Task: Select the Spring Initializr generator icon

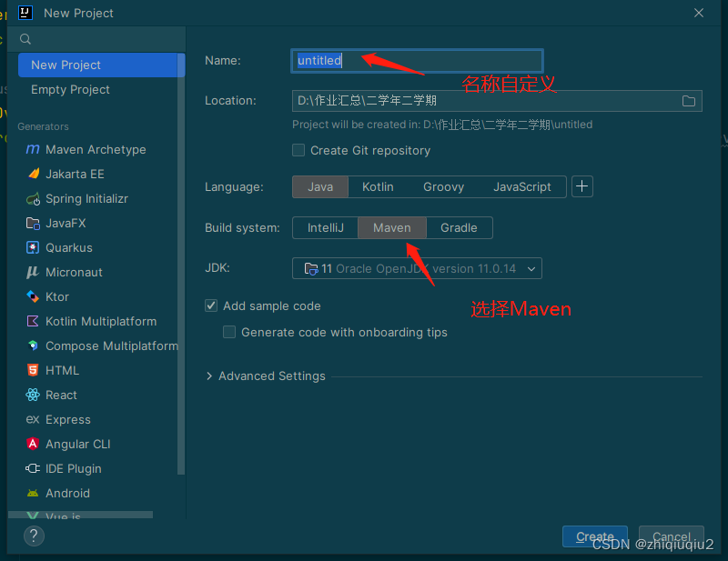Action: [33, 199]
